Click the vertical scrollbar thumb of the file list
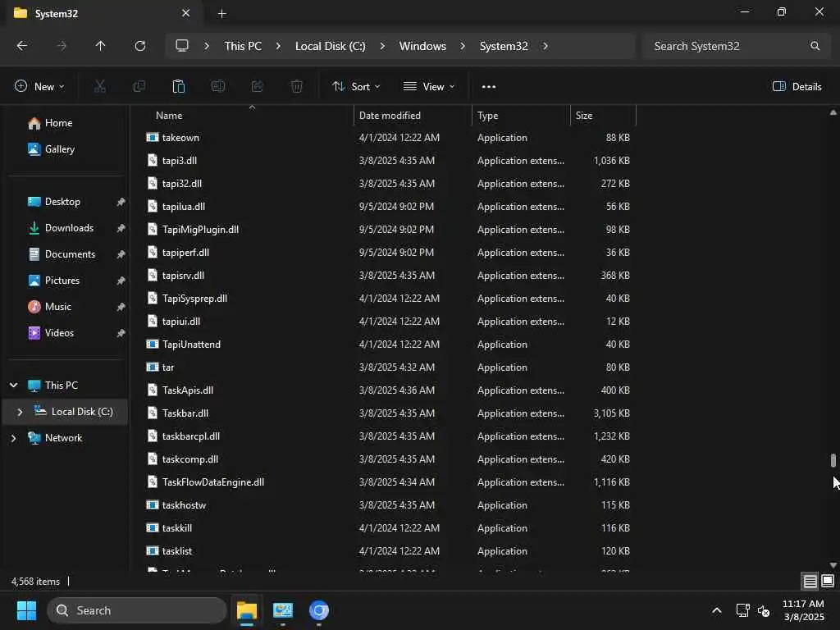 click(833, 460)
